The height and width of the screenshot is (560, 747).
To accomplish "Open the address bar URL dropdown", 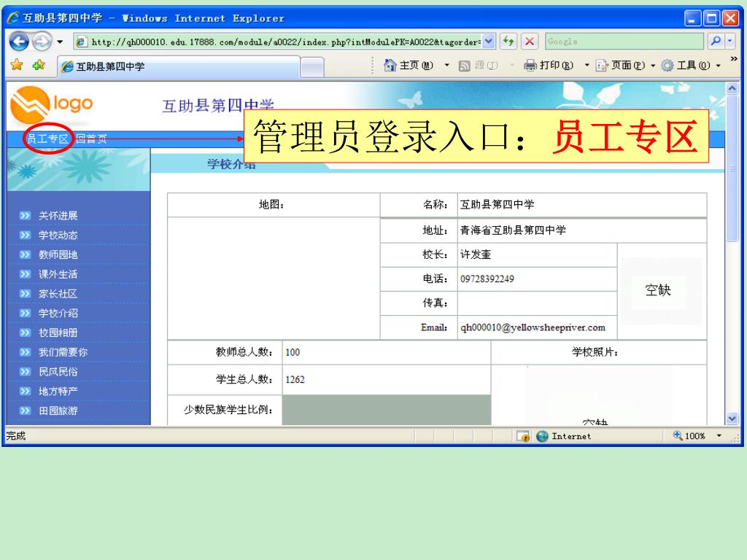I will point(489,42).
